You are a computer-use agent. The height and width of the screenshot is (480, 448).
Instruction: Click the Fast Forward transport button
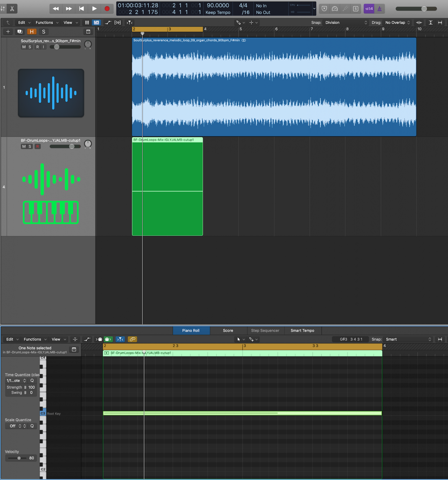(x=69, y=9)
